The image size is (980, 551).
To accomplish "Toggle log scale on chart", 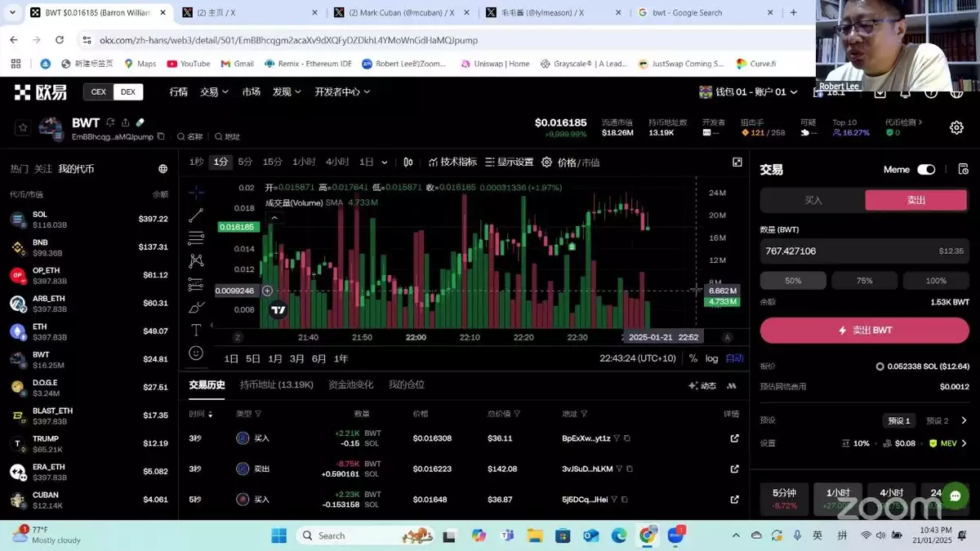I will [712, 358].
